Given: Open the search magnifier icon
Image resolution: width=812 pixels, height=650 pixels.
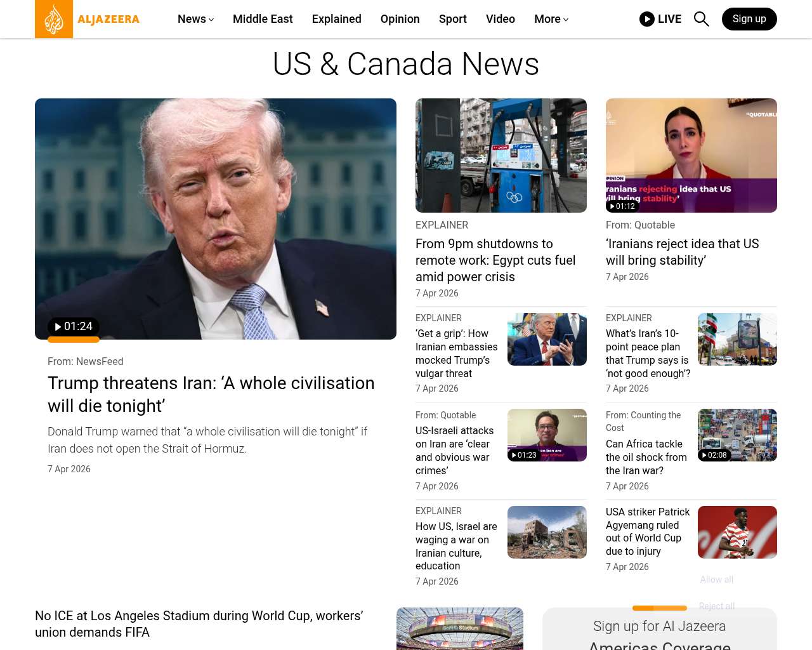Looking at the screenshot, I should pos(701,19).
